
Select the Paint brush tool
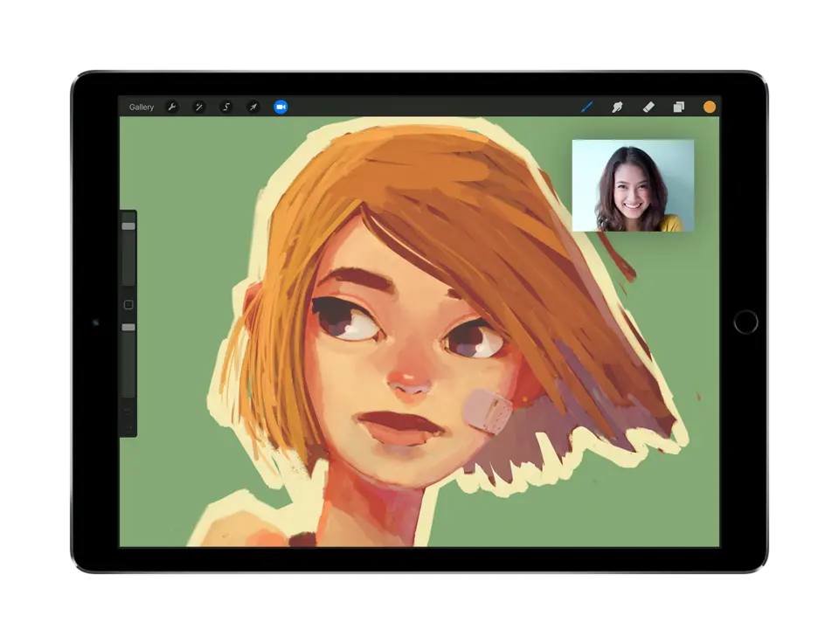(x=587, y=107)
